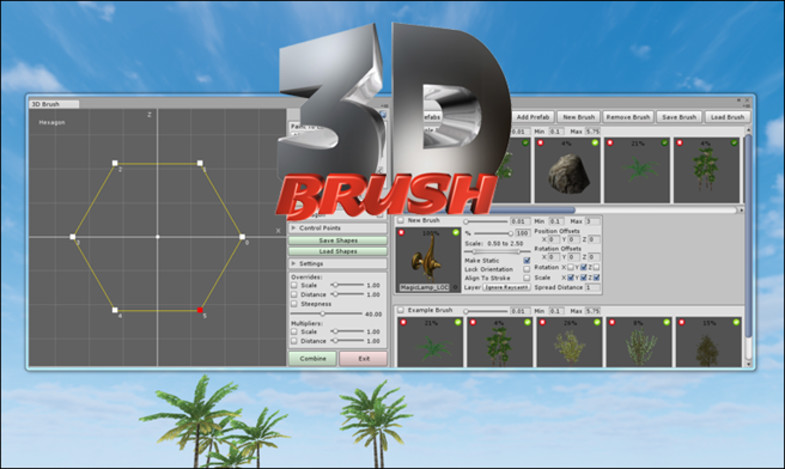Click the green enable icon on MagicLamp prefab

456,233
